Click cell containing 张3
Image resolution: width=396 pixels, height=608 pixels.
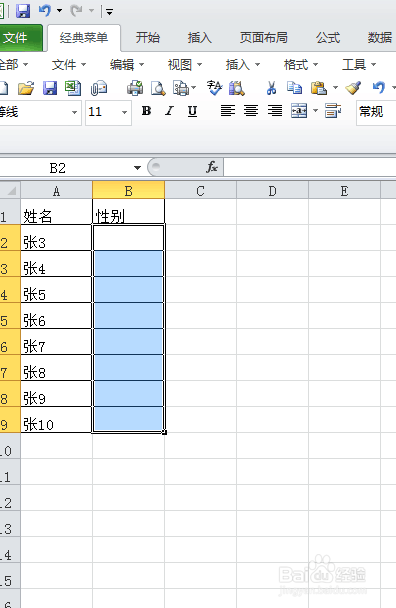pyautogui.click(x=56, y=238)
